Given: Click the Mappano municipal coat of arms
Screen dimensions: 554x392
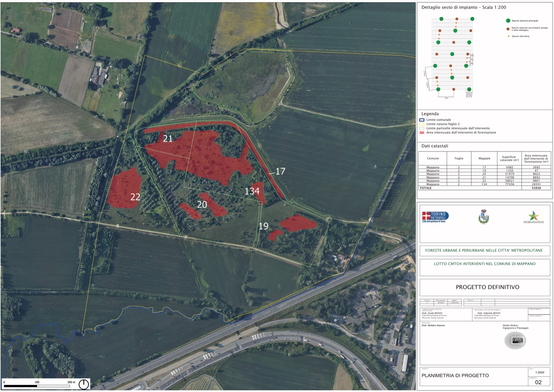Looking at the screenshot, I should pos(484,217).
